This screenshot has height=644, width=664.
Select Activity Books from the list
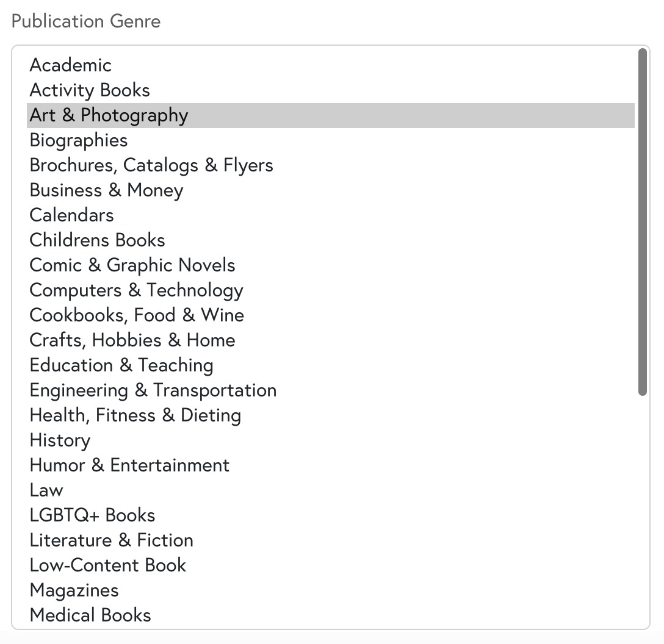coord(89,90)
